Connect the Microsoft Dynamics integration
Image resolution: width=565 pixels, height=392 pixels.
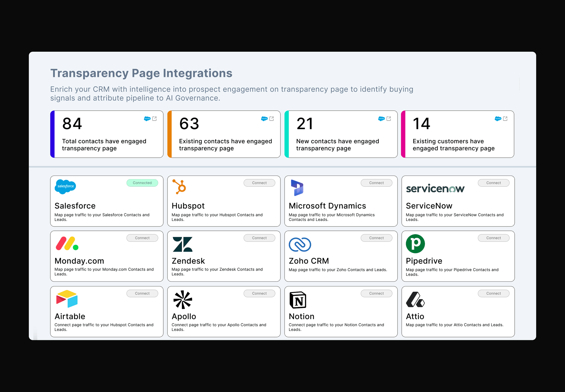click(x=376, y=183)
